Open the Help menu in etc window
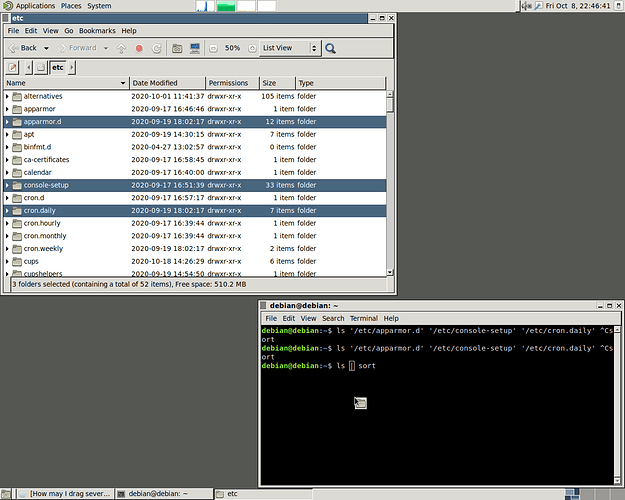625x500 pixels. coord(129,31)
